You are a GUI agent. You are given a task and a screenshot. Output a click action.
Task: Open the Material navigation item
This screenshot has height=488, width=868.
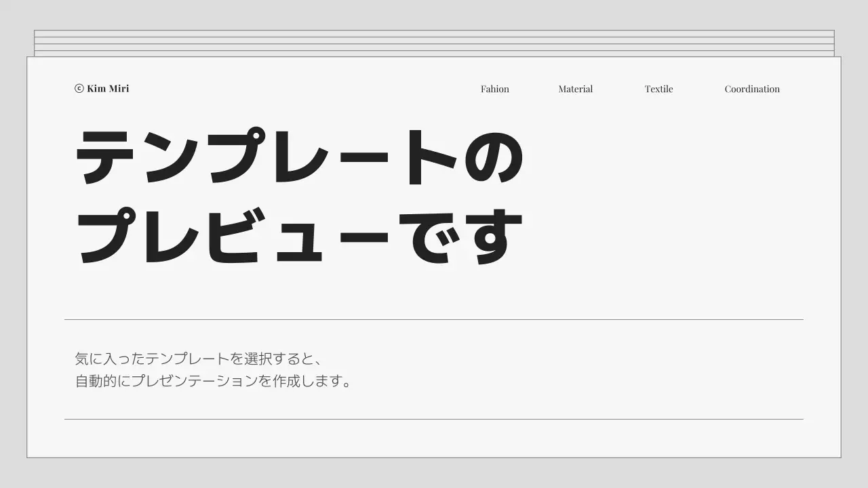coord(575,89)
